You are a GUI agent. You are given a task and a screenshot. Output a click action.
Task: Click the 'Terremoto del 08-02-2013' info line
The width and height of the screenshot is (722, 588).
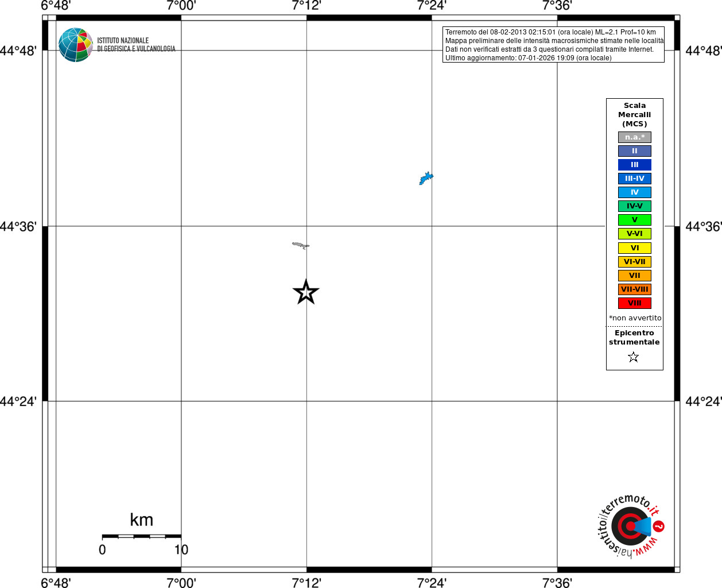point(550,32)
